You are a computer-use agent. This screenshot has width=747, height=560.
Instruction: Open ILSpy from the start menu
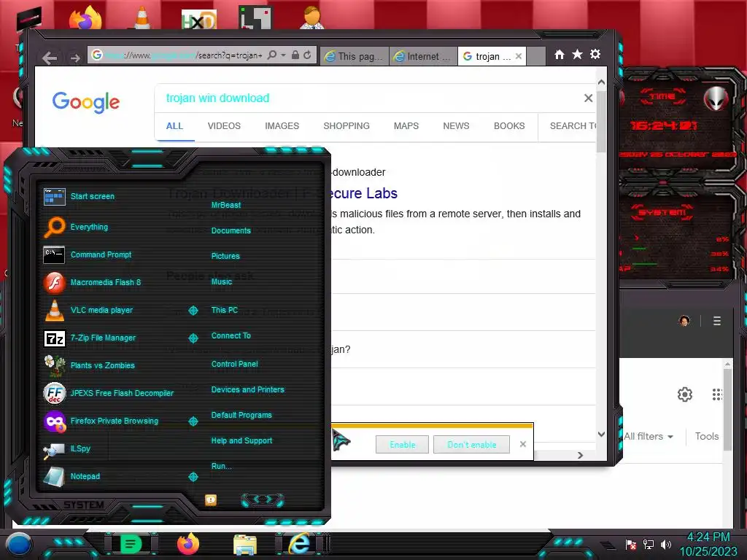point(66,448)
